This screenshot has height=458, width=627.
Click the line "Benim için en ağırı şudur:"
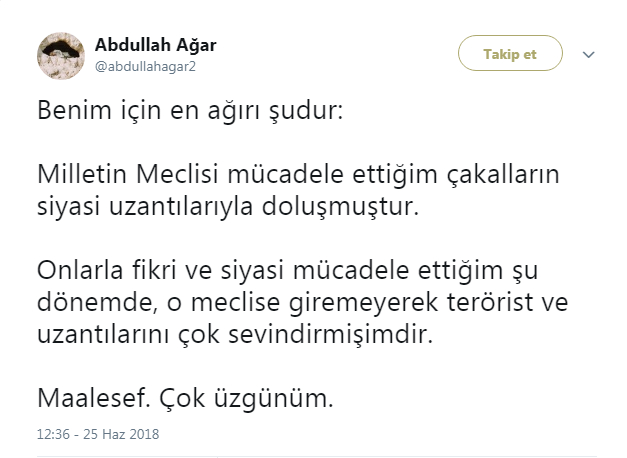tap(190, 111)
